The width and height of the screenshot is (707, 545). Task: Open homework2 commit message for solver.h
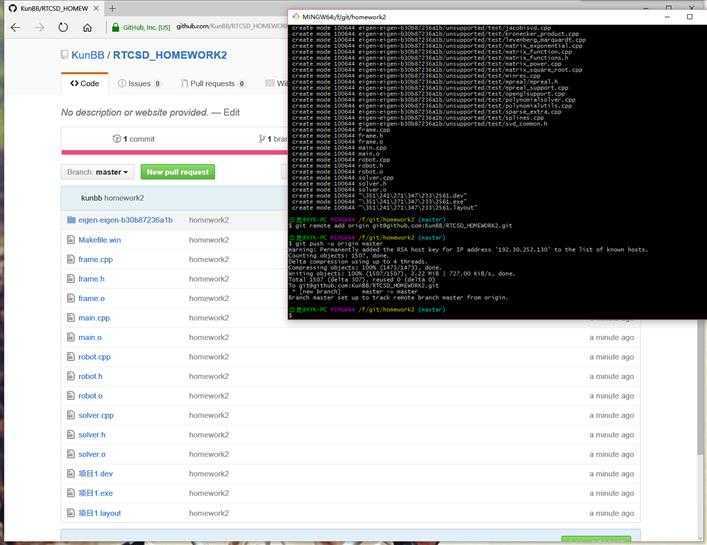pos(209,435)
